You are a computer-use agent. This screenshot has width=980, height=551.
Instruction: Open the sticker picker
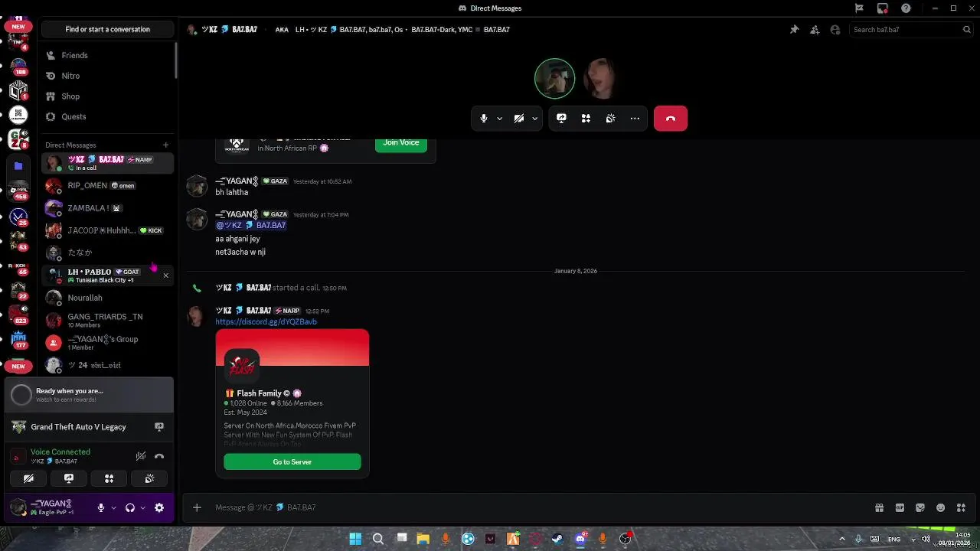click(920, 507)
